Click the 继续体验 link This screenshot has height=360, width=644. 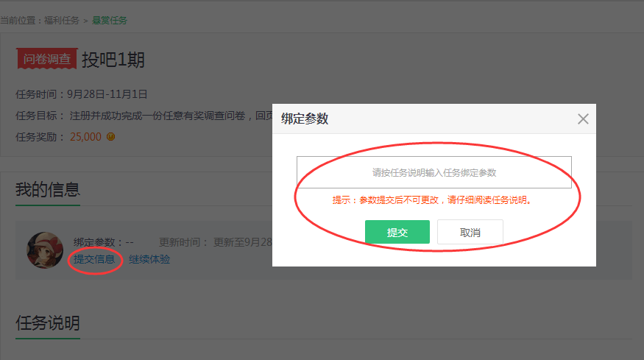[x=149, y=259]
